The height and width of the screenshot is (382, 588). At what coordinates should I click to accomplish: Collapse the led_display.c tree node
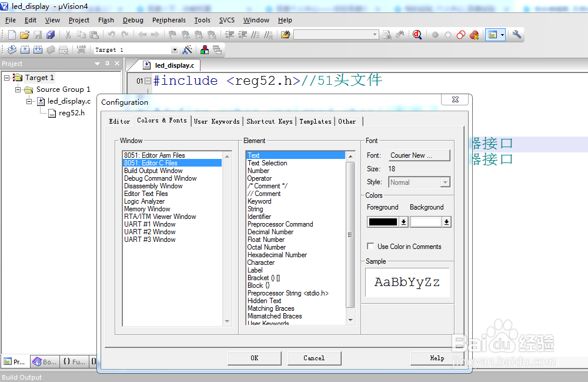click(29, 101)
